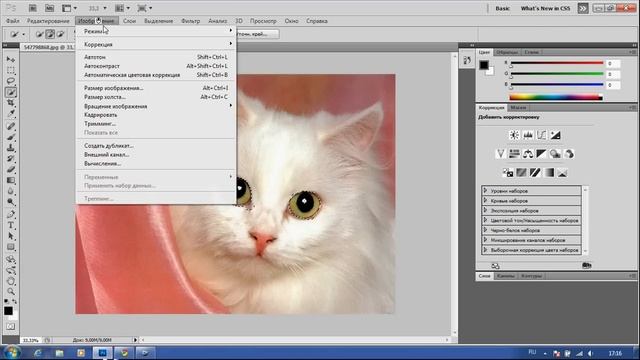Image resolution: width=640 pixels, height=360 pixels.
Task: Select the Move tool
Action: [x=11, y=60]
